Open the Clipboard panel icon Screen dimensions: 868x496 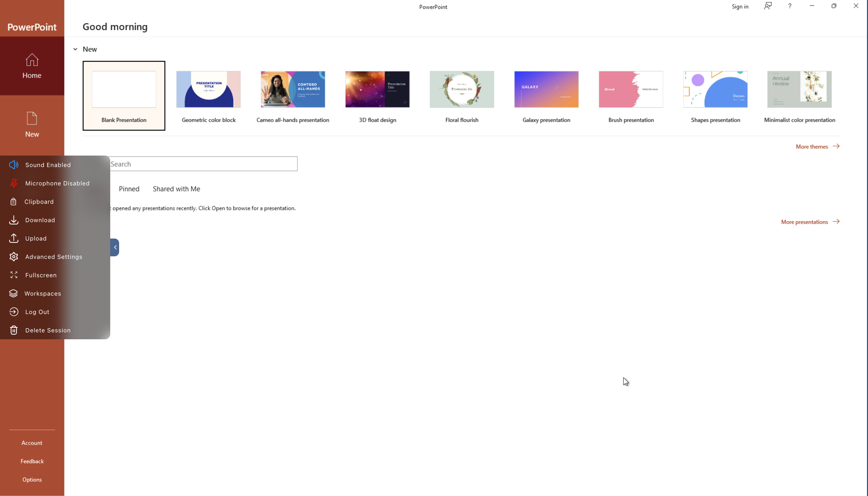coord(13,202)
